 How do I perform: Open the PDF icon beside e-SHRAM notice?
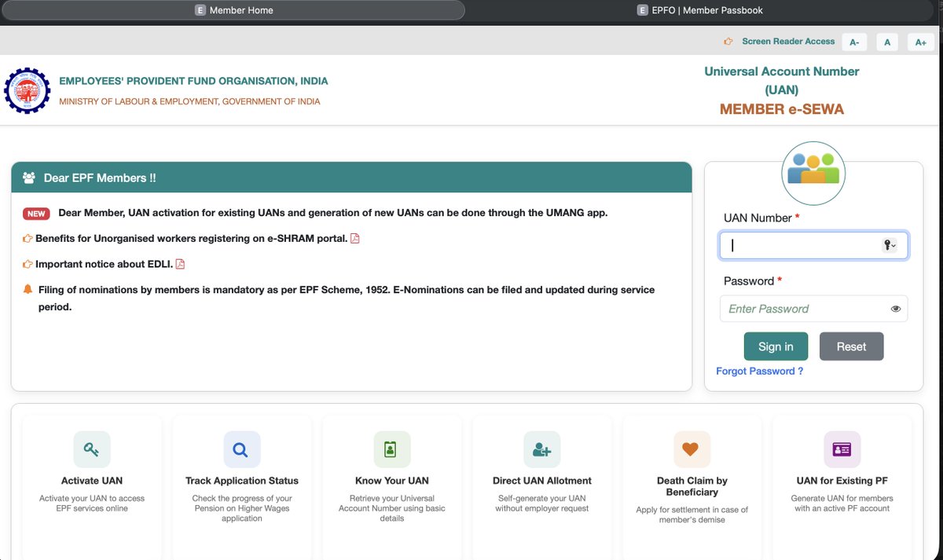coord(354,238)
